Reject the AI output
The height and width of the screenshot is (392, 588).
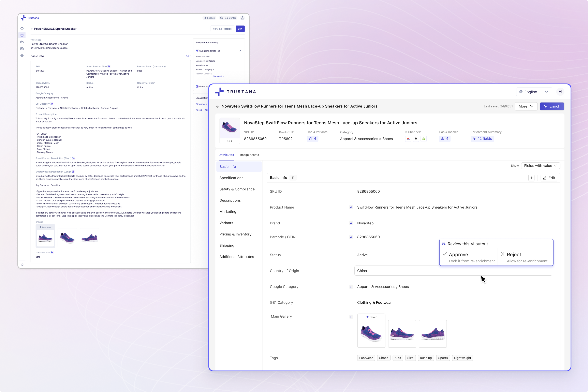[x=525, y=257]
